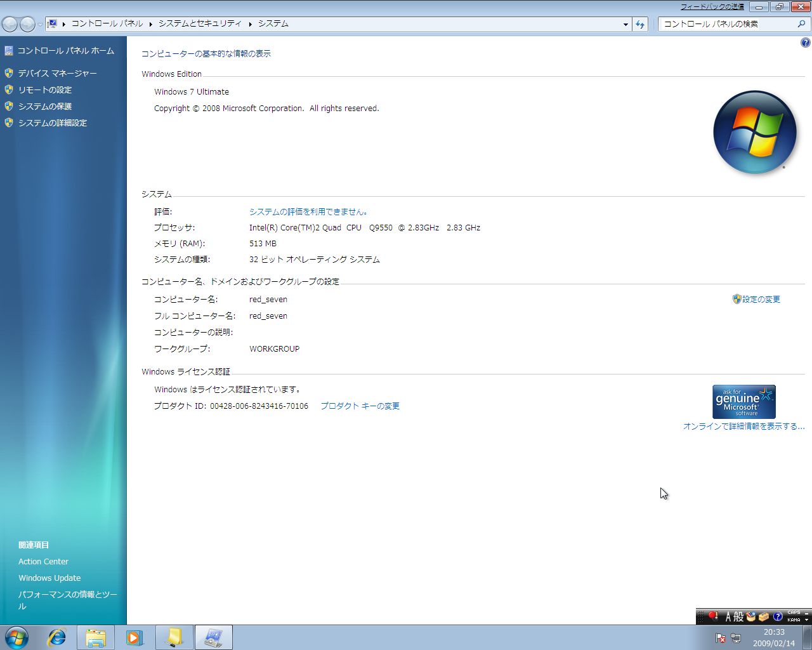Go back with the Back arrow button
812x650 pixels.
[10, 24]
